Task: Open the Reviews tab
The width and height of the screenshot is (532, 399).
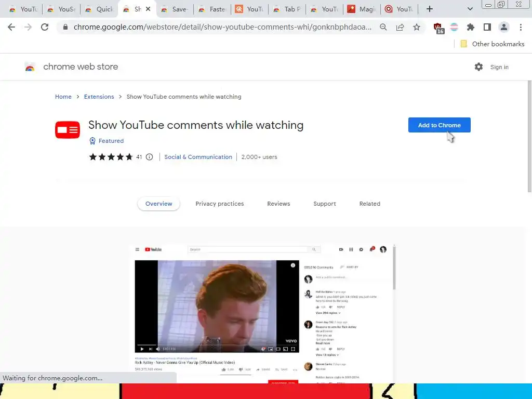Action: point(278,204)
